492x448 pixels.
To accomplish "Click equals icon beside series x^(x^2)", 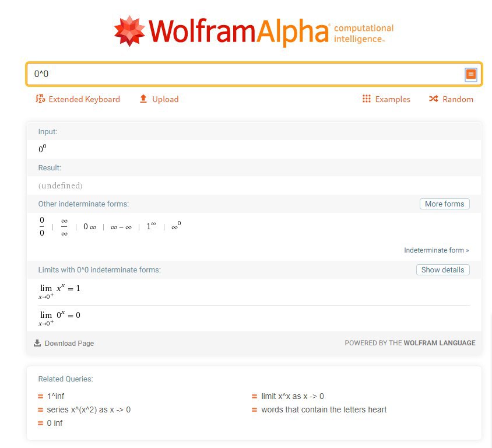I will [x=40, y=410].
